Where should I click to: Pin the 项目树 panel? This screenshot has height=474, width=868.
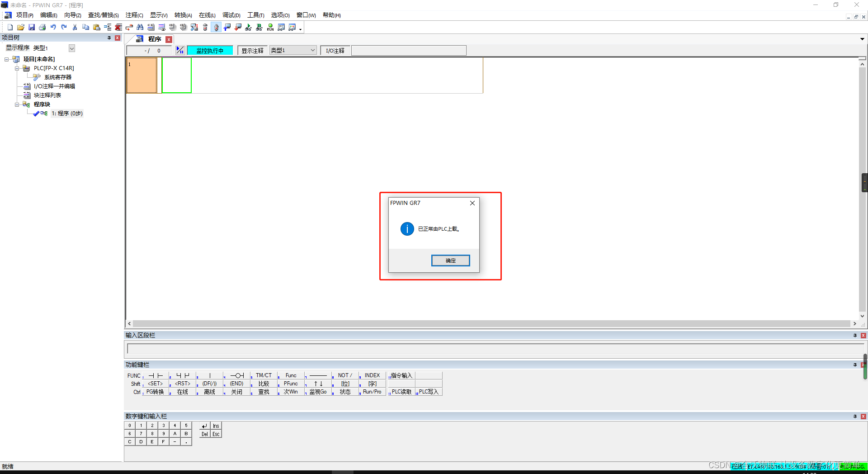[x=109, y=38]
